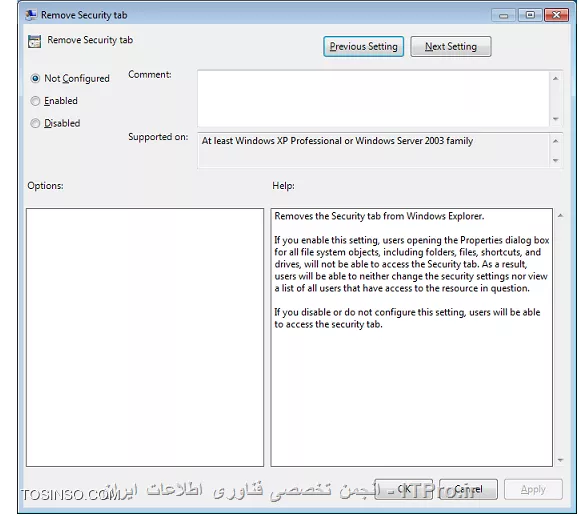Screen dimensions: 579x516
Task: Click the title bar policy icon
Action: 31,15
